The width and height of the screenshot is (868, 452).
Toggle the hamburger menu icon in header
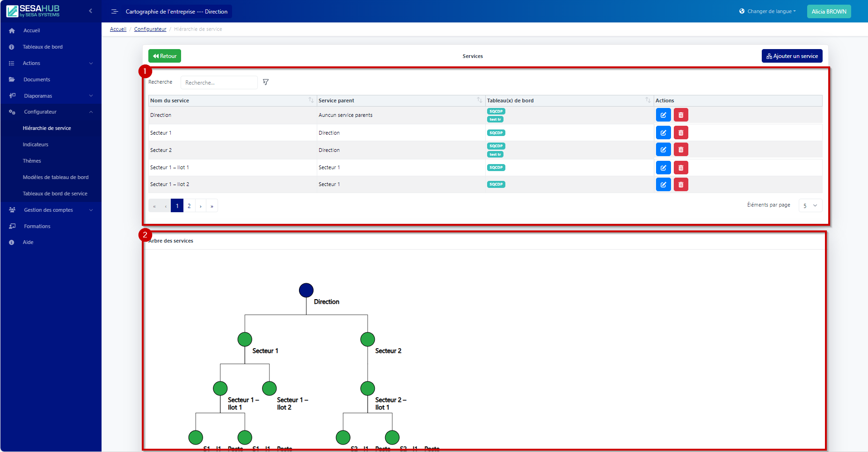pyautogui.click(x=115, y=12)
